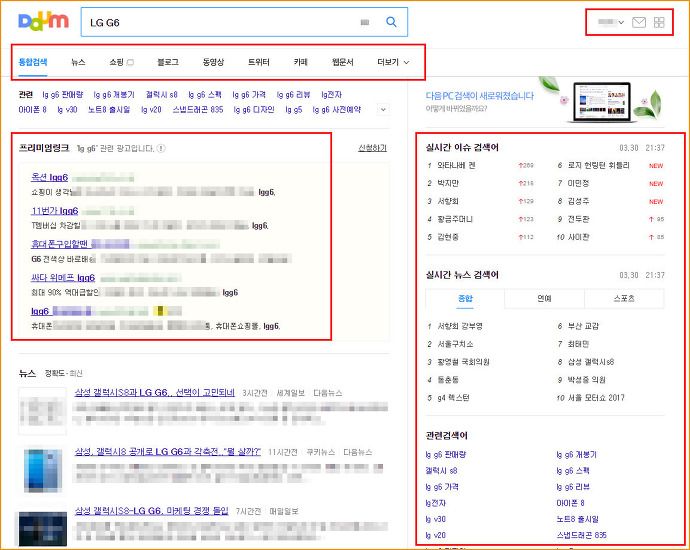Open the services grid icon
The image size is (690, 550).
tap(659, 22)
